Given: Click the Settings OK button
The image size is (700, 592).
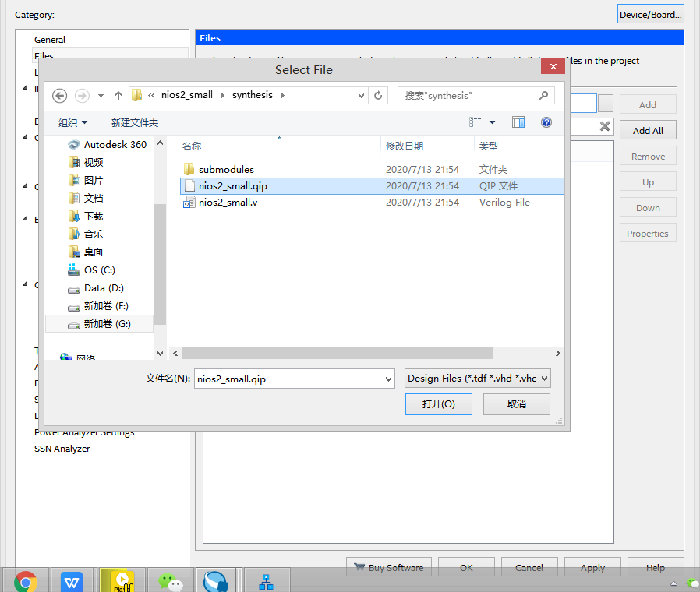Looking at the screenshot, I should (466, 568).
